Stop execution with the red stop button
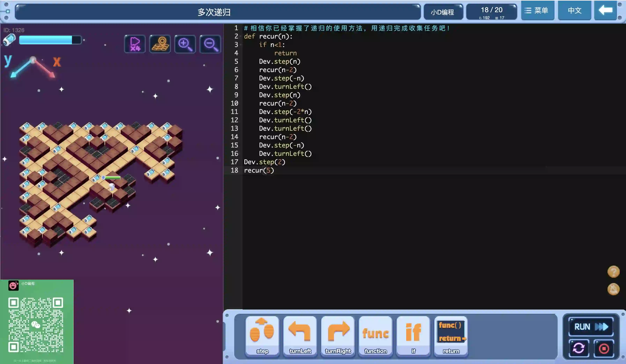 (x=604, y=348)
